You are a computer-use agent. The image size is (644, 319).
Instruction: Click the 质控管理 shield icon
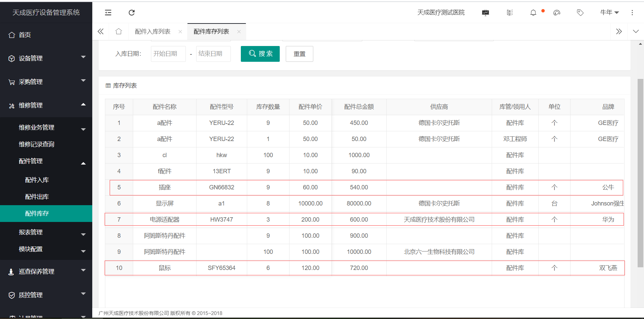click(12, 295)
